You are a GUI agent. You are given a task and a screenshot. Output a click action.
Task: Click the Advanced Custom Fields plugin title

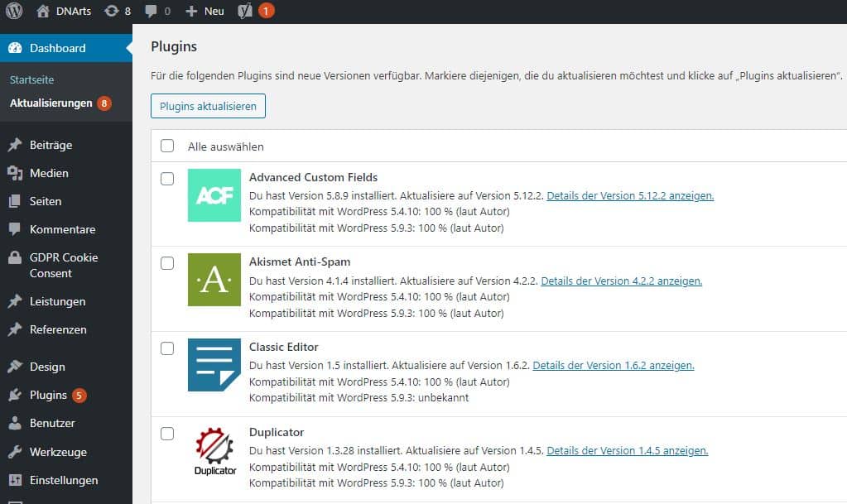tap(313, 177)
